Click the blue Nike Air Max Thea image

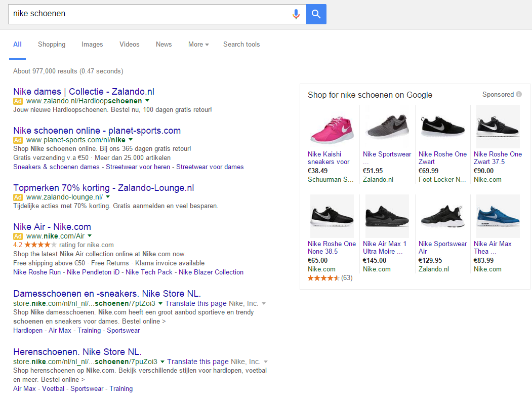point(498,217)
